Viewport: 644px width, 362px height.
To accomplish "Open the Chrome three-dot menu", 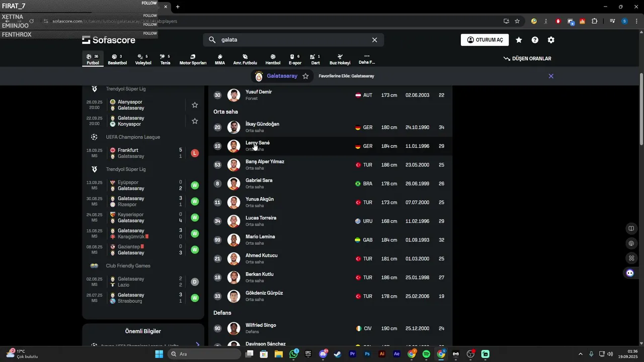I will coord(637,21).
